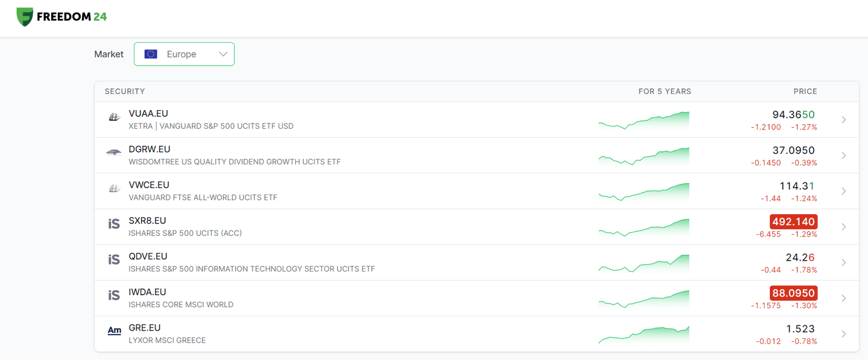Click the SECURITY column header

point(125,92)
